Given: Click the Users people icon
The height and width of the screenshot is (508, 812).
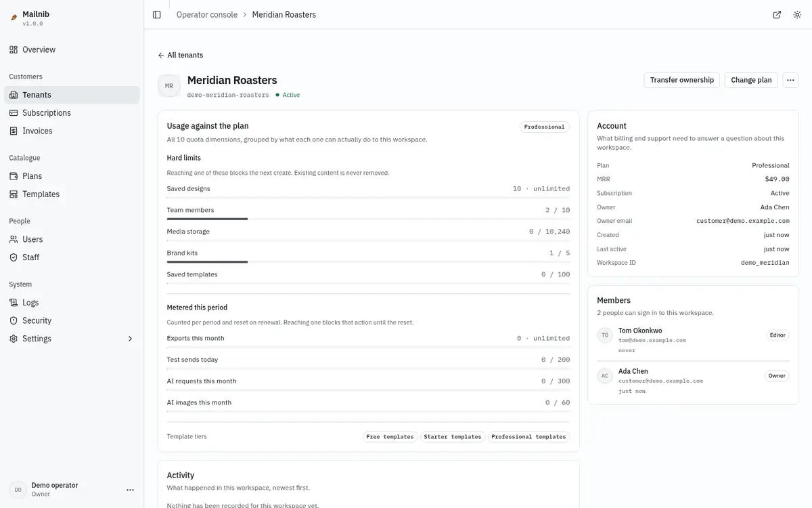Looking at the screenshot, I should point(14,239).
